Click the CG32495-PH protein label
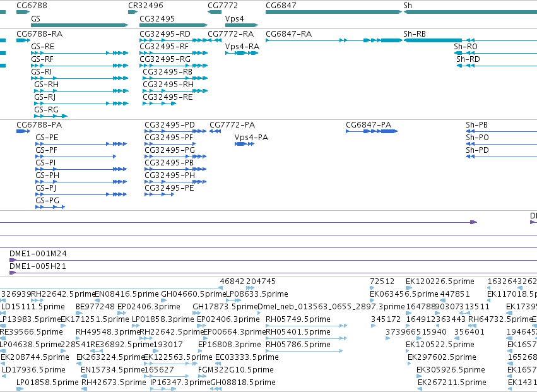Screen dimensions: 537x392 [x=170, y=175]
